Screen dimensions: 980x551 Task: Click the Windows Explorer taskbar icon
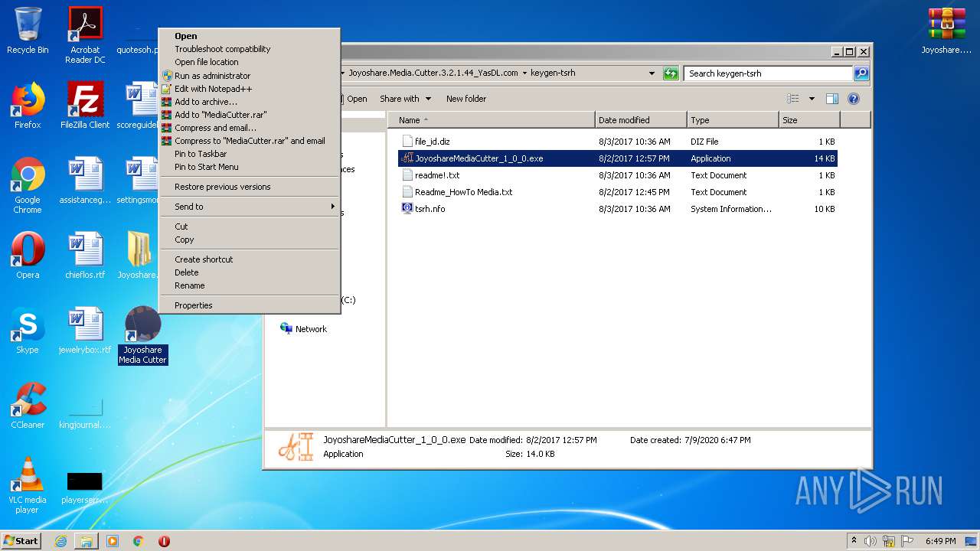[87, 541]
